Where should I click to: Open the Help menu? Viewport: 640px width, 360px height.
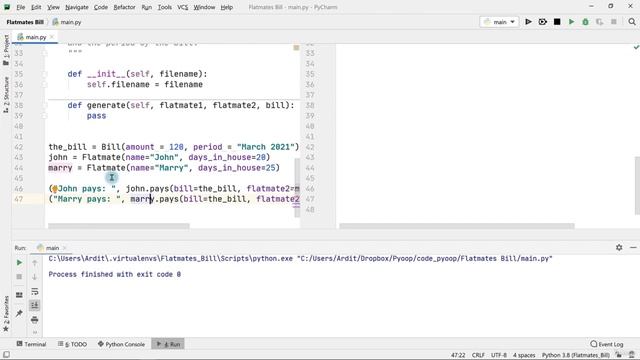pyautogui.click(x=227, y=7)
